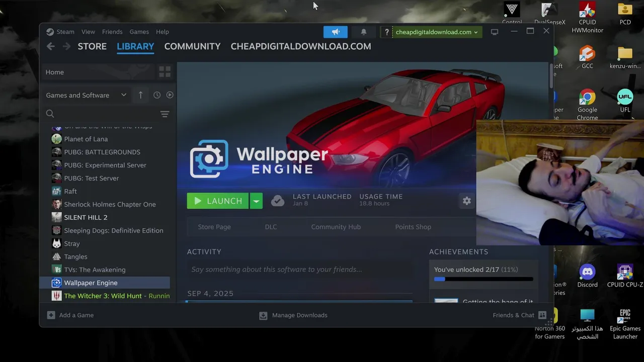The image size is (644, 362).
Task: Select Tangles in the game list
Action: pos(75,256)
